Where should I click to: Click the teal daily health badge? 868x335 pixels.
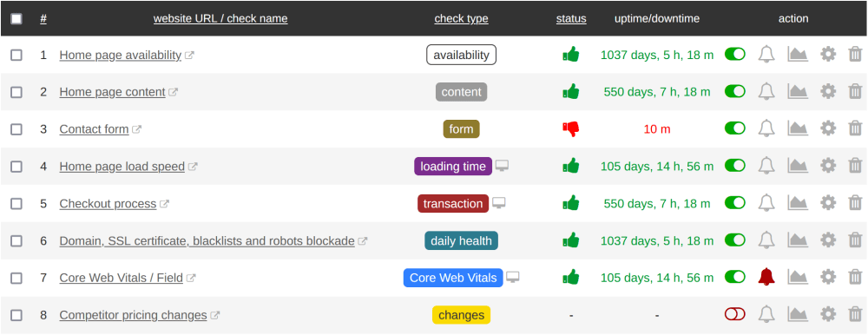point(461,241)
